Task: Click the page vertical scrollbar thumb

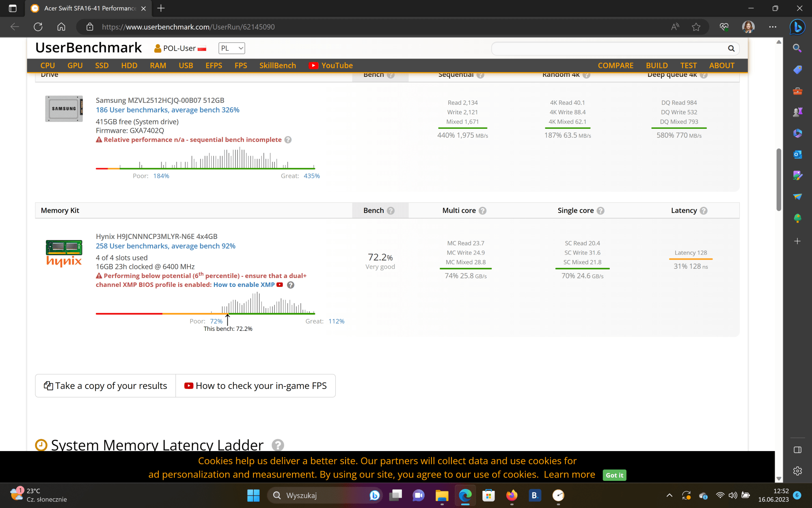Action: click(779, 179)
